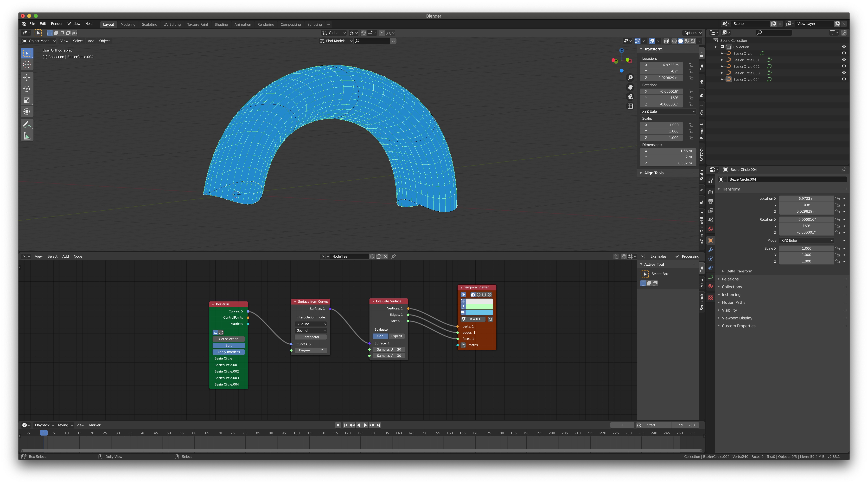Click the Apply matrices button in Bezier In node
The width and height of the screenshot is (868, 484).
click(229, 352)
